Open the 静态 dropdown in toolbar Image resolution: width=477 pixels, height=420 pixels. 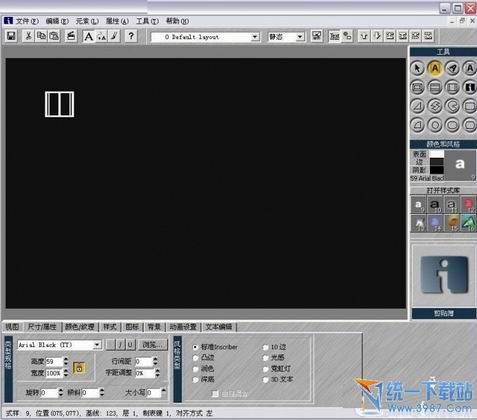pyautogui.click(x=300, y=36)
